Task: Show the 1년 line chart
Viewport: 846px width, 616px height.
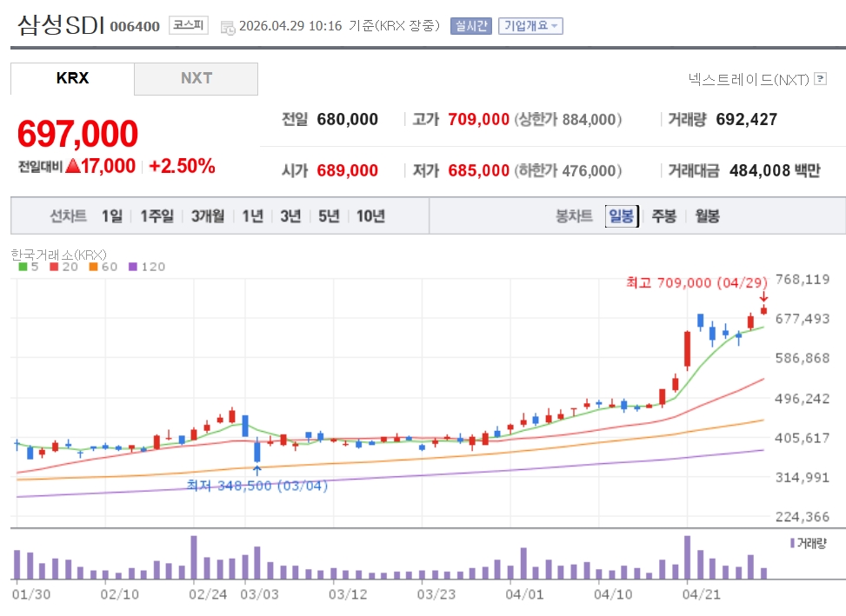Action: click(x=252, y=216)
